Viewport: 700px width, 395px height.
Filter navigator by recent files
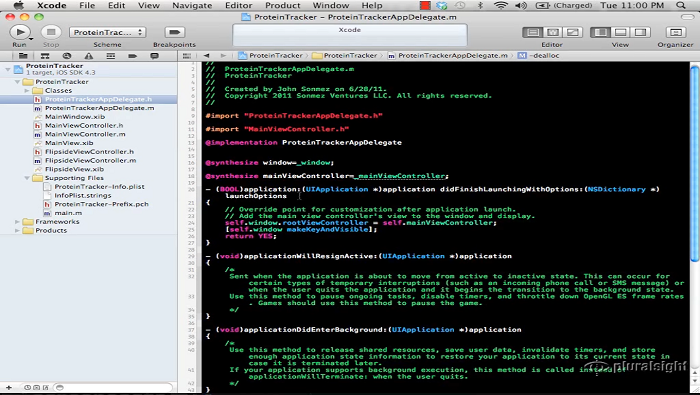28,387
